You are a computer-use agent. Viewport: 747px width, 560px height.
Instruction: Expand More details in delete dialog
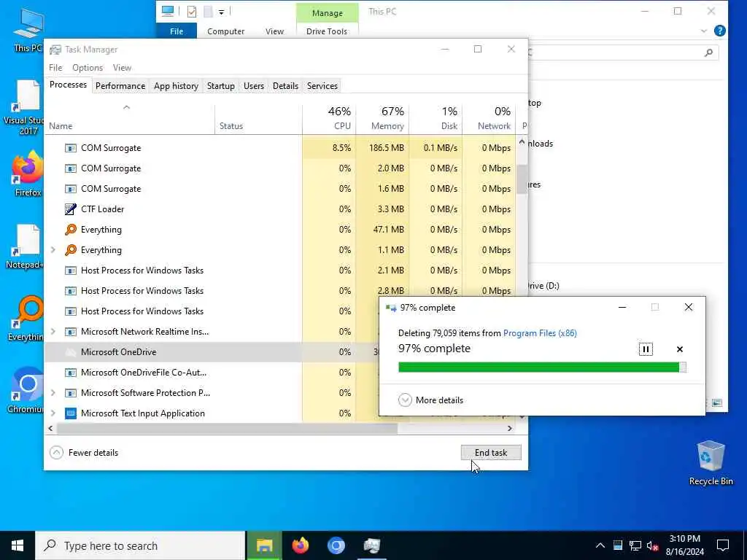[430, 400]
